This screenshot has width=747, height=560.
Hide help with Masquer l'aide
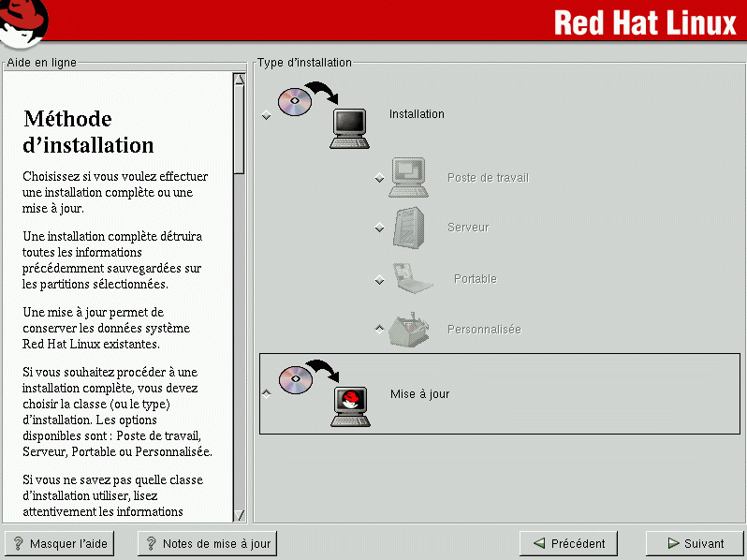59,543
